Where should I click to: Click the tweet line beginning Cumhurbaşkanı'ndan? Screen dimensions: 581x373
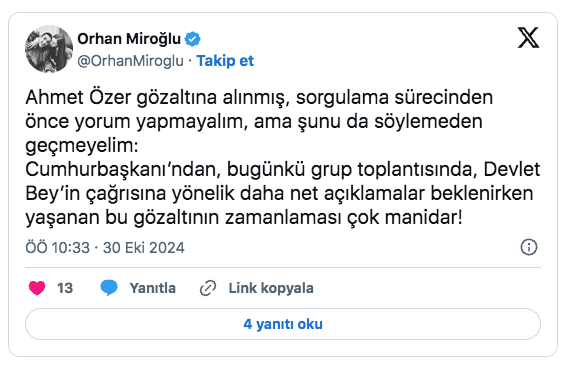[283, 170]
